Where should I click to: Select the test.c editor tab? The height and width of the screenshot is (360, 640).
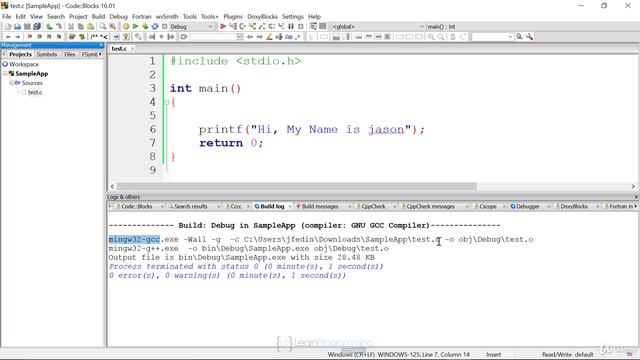pos(119,49)
